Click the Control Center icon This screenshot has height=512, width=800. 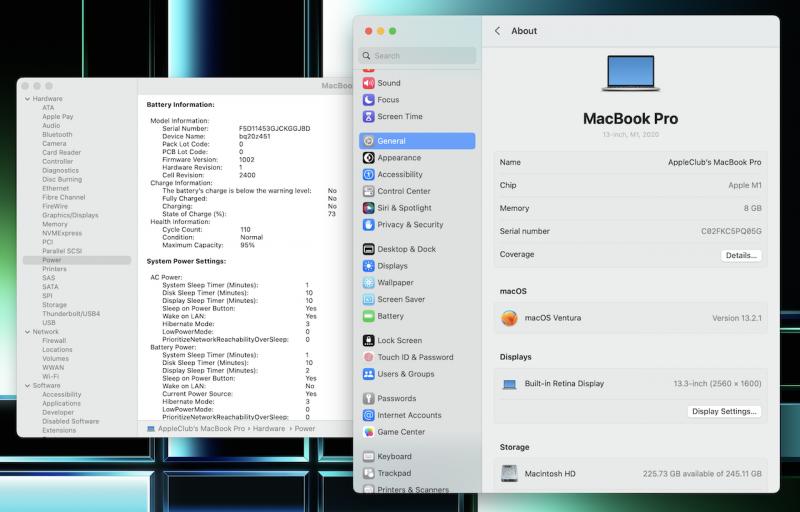click(x=369, y=191)
